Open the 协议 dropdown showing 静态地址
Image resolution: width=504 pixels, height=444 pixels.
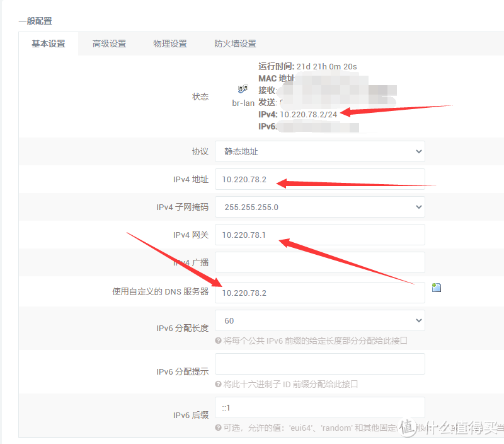pyautogui.click(x=319, y=151)
